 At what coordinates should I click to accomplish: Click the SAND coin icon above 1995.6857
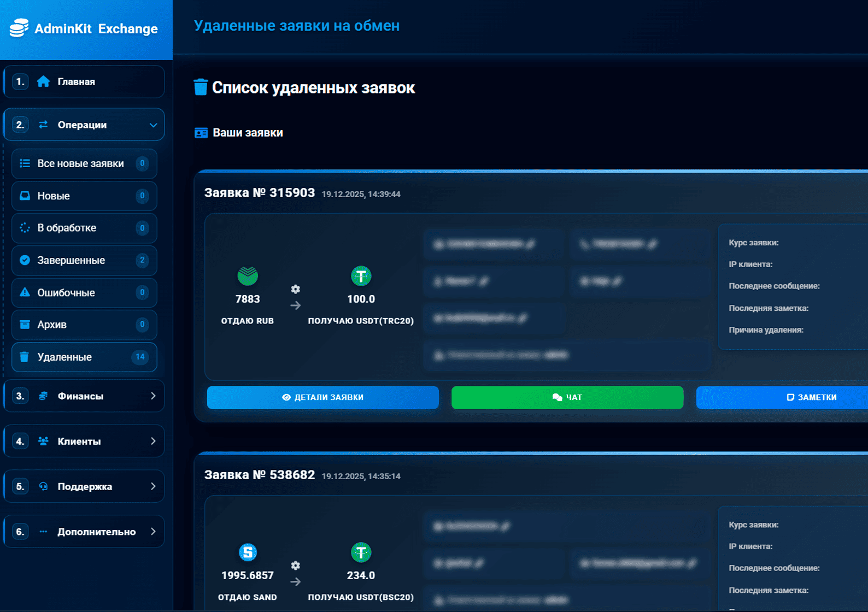pyautogui.click(x=248, y=552)
